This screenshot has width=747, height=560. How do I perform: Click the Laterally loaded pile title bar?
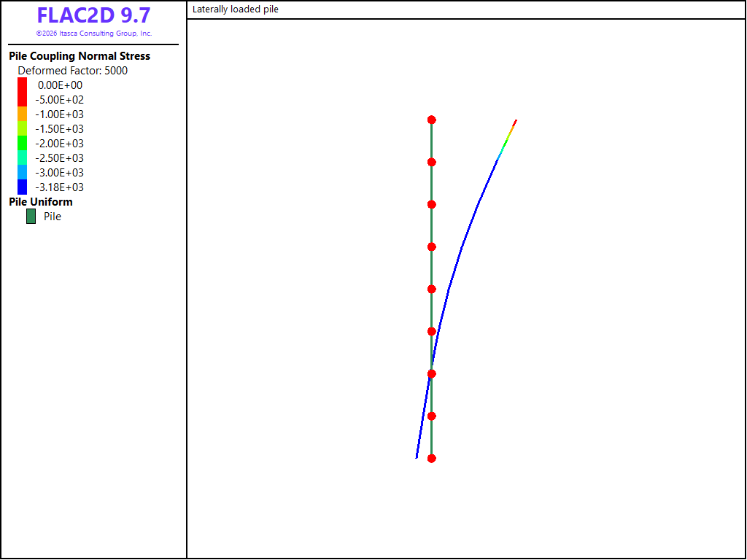point(466,9)
